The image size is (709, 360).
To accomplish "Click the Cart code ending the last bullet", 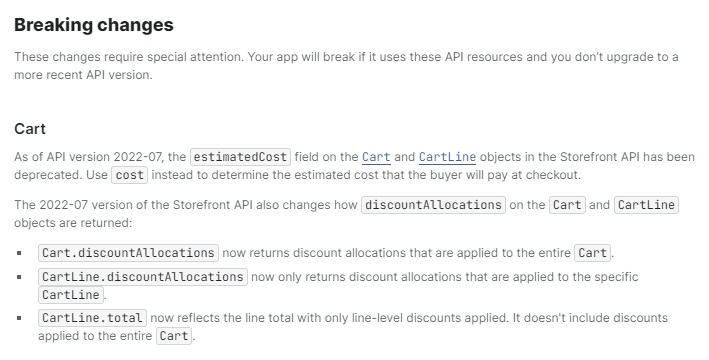I will click(174, 336).
